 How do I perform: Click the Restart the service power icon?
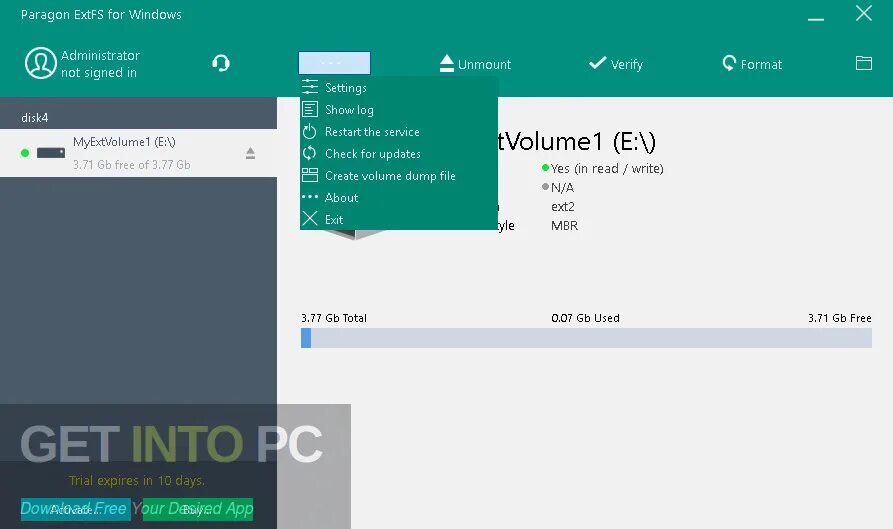click(x=309, y=131)
